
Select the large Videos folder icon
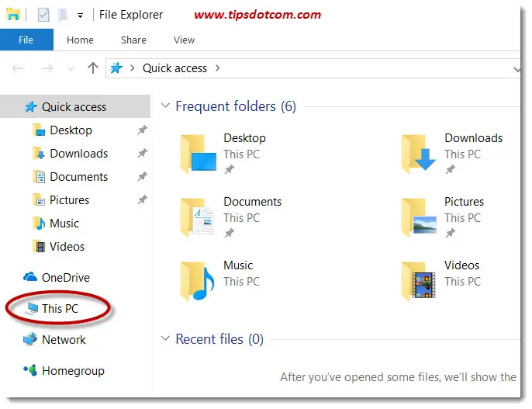pos(418,281)
